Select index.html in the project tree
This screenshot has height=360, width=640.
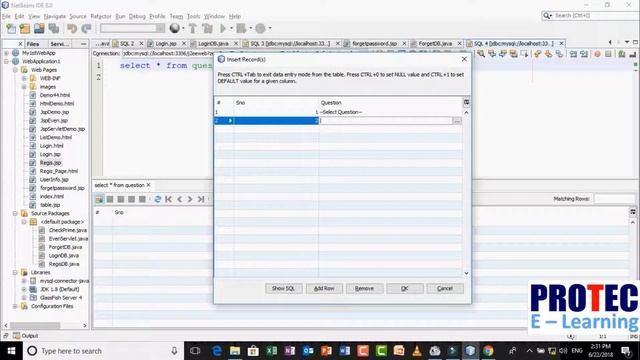[51, 196]
